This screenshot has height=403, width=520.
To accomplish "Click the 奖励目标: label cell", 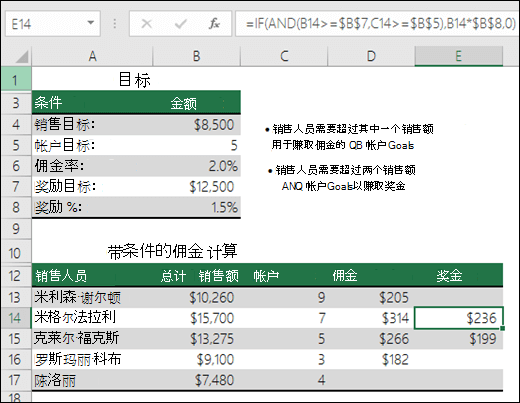I will (92, 187).
